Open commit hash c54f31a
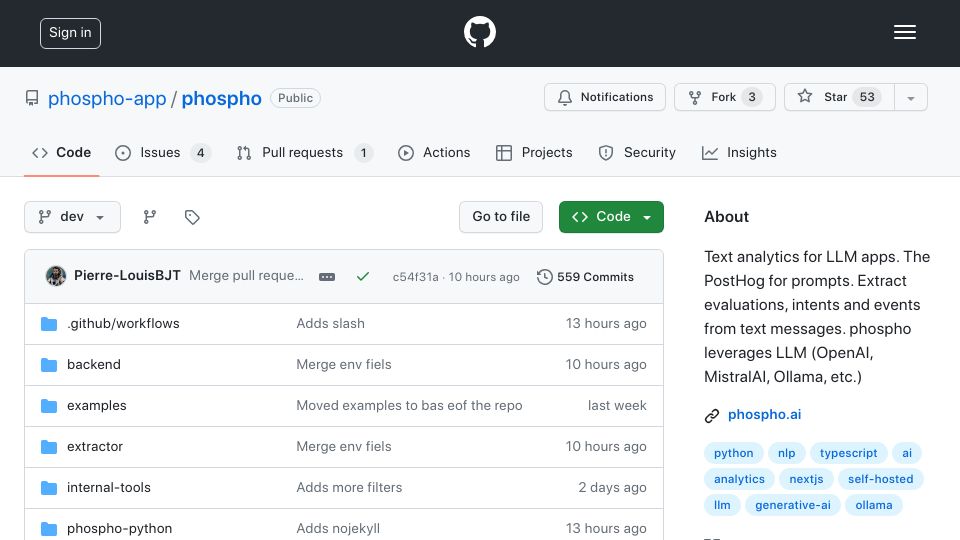960x540 pixels. (x=415, y=277)
